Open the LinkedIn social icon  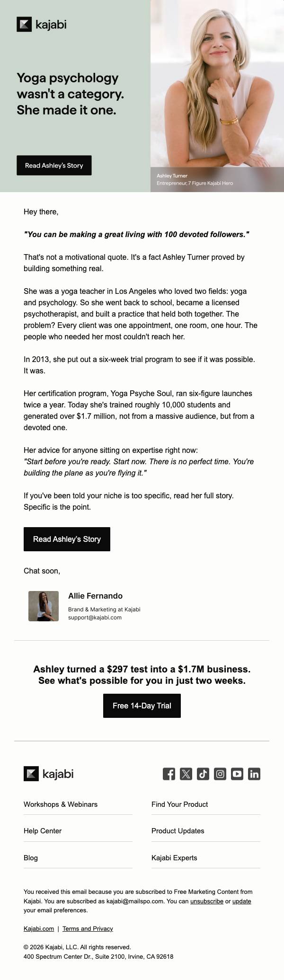[254, 774]
